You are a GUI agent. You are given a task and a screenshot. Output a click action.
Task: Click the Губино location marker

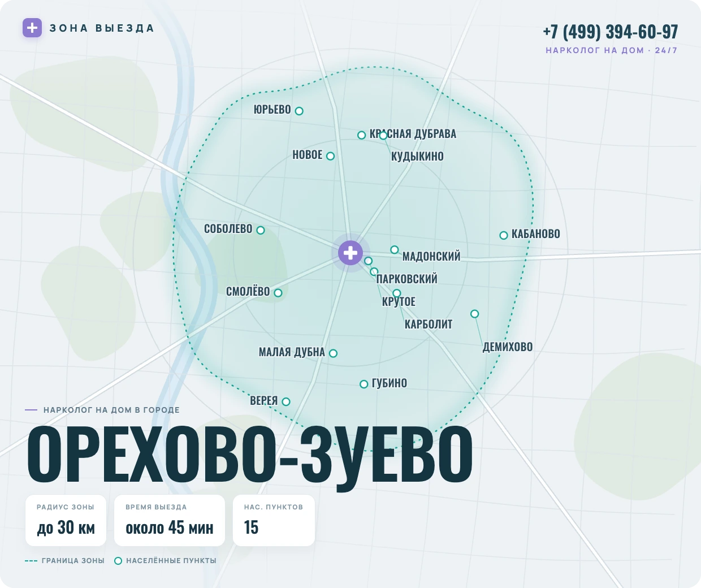click(x=364, y=384)
